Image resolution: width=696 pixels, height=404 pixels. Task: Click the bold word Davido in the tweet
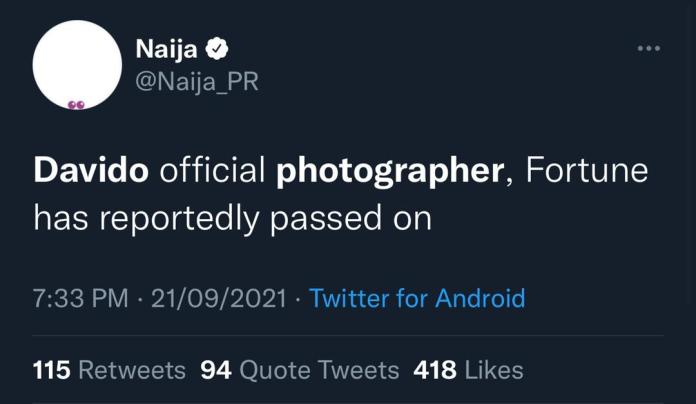(92, 171)
